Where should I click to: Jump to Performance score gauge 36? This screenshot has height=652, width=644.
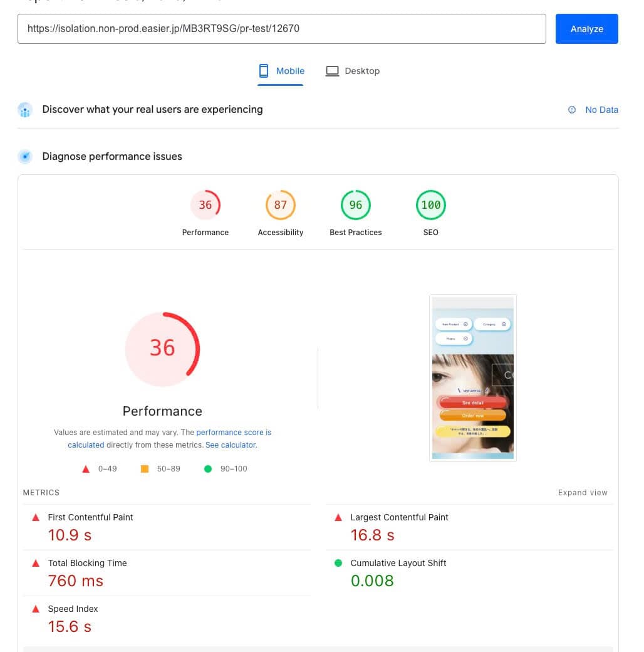pos(205,205)
